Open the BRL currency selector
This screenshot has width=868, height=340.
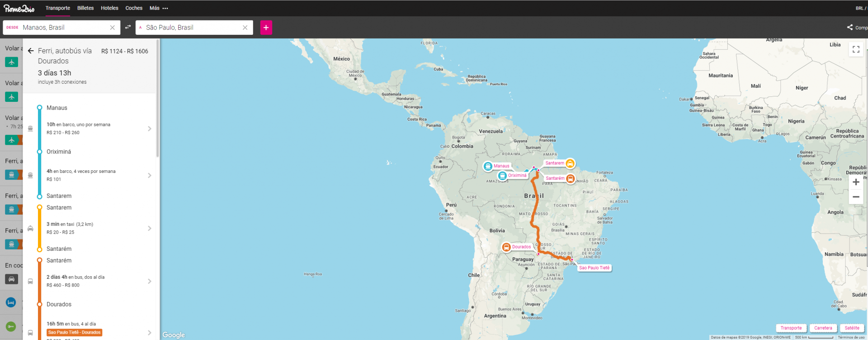(860, 8)
